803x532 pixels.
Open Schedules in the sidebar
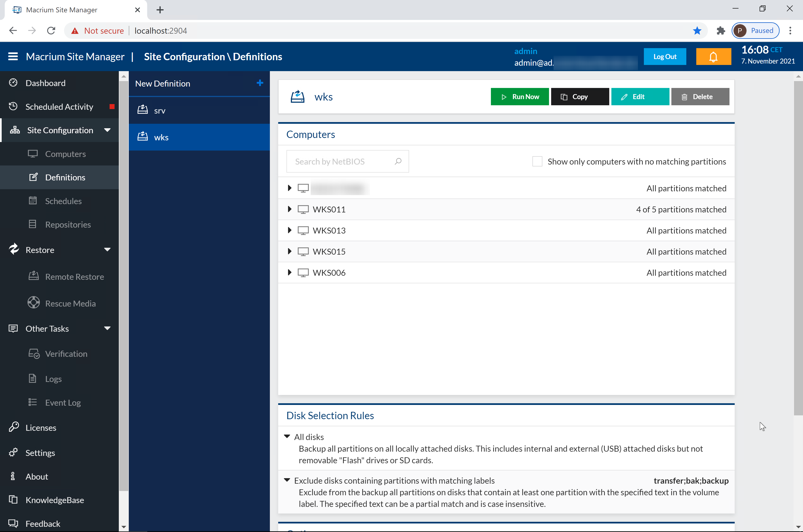[x=63, y=201]
